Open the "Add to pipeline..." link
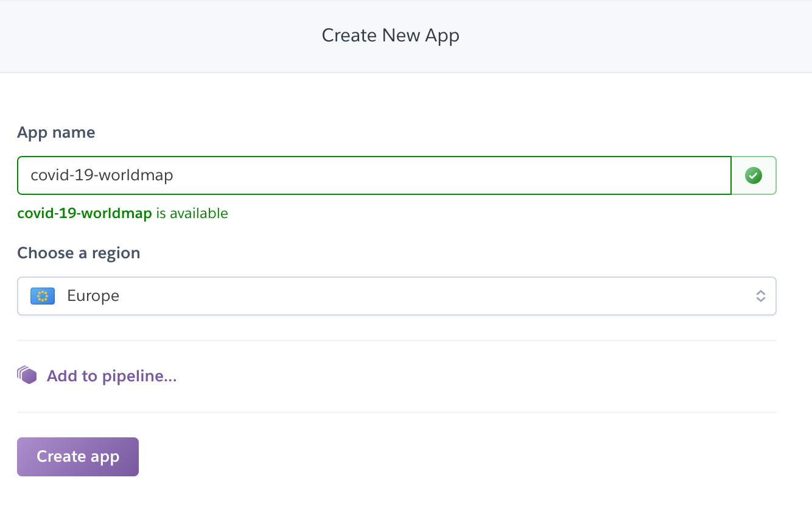The height and width of the screenshot is (508, 812). pos(111,376)
